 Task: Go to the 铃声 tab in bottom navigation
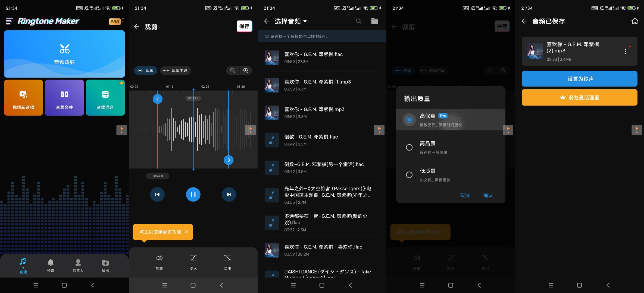tap(51, 265)
